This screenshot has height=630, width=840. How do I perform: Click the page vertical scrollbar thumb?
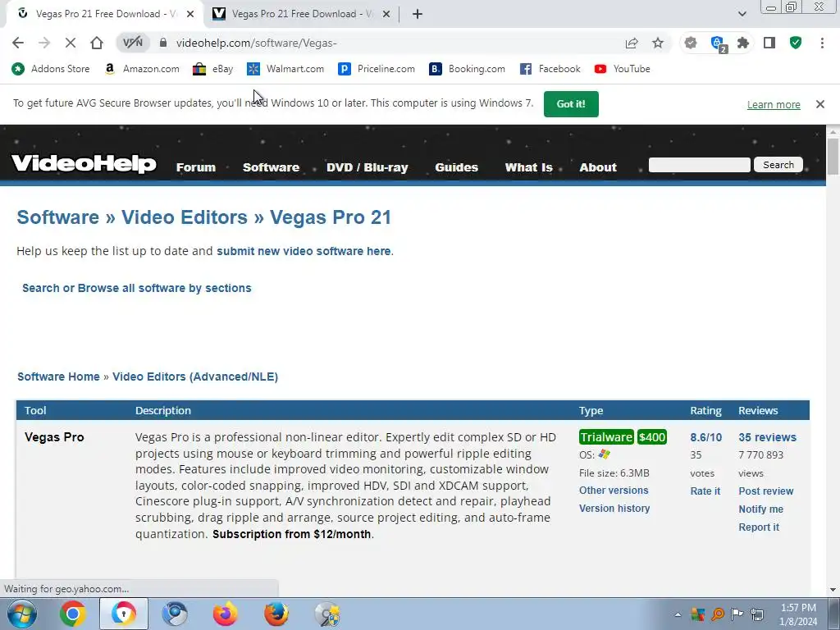click(x=833, y=156)
